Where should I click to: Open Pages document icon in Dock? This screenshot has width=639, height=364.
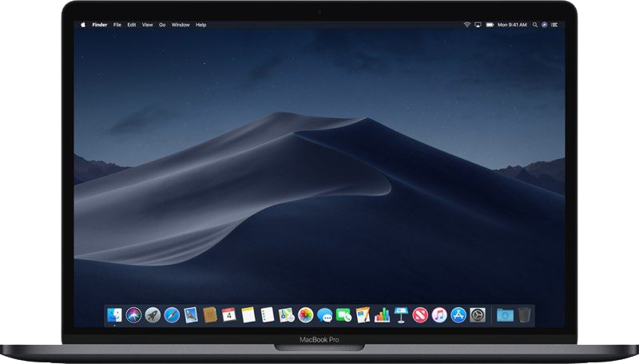click(x=363, y=315)
